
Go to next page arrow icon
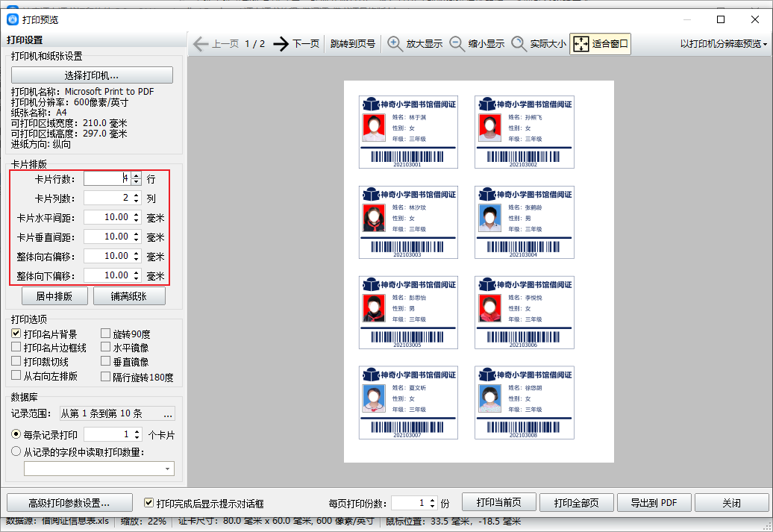281,44
